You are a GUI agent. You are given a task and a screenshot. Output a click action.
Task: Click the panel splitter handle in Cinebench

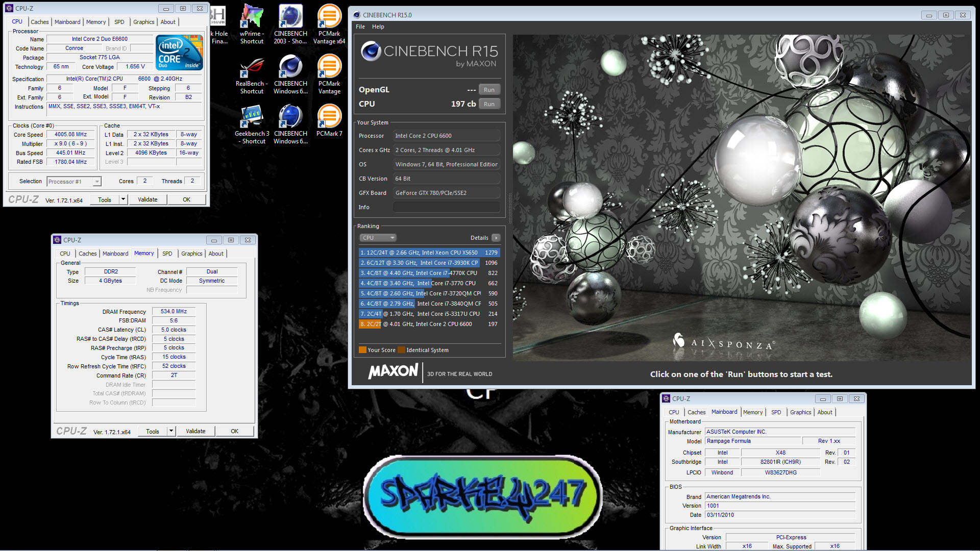click(510, 209)
